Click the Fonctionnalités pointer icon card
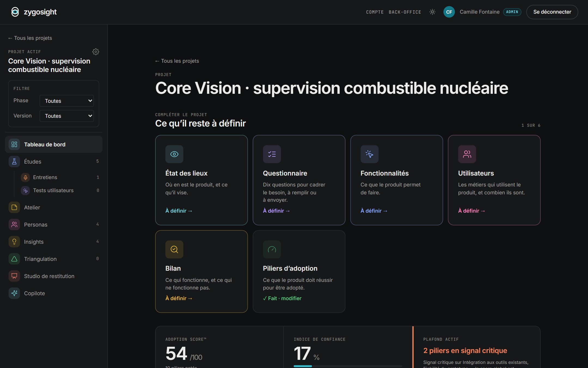The height and width of the screenshot is (368, 588). click(x=369, y=154)
